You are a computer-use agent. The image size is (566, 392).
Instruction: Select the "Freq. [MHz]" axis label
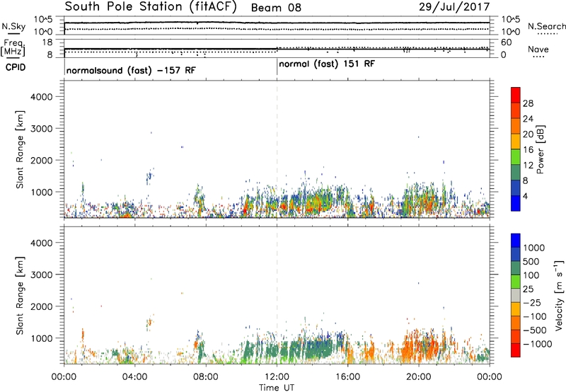tap(14, 47)
